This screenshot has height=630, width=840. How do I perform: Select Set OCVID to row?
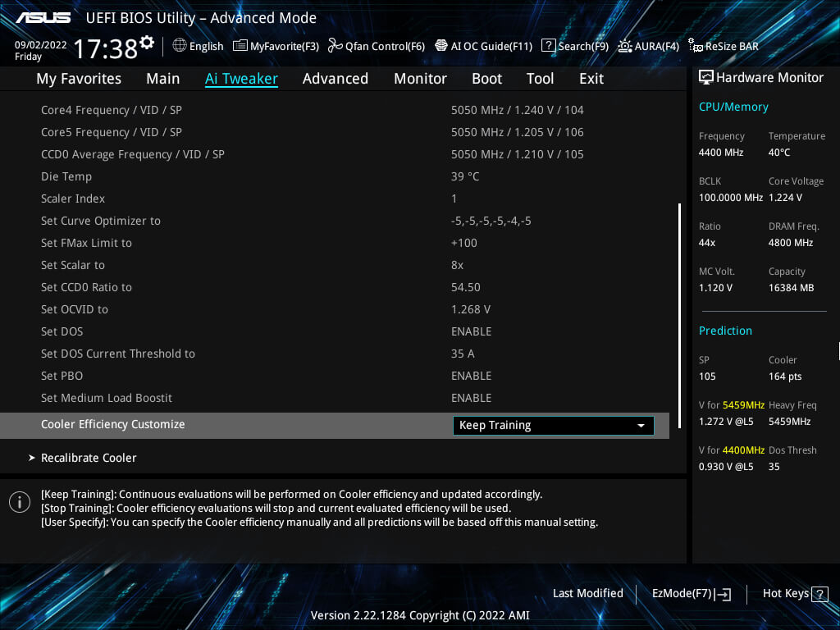[x=335, y=309]
